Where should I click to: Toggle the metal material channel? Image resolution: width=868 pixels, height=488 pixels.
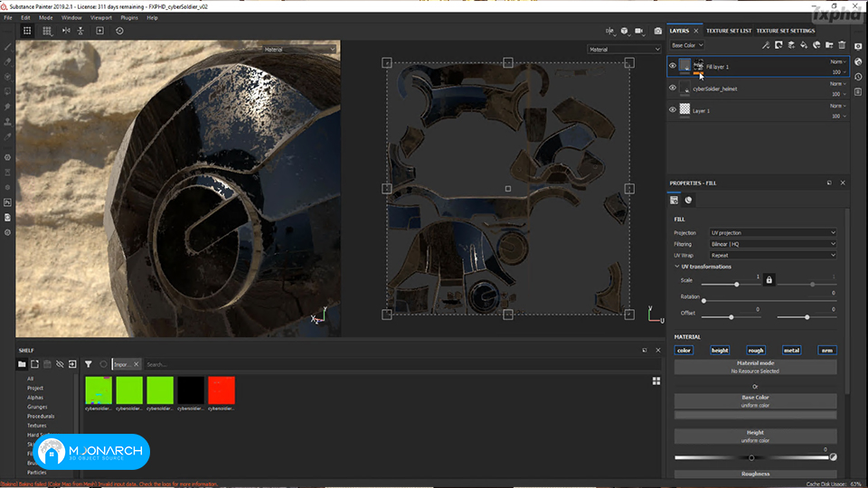pos(792,351)
